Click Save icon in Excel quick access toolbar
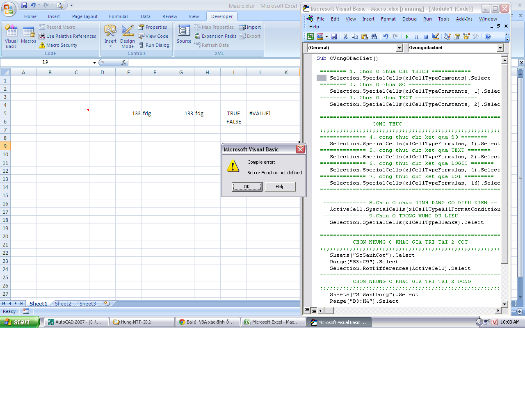The height and width of the screenshot is (420, 525). click(24, 5)
